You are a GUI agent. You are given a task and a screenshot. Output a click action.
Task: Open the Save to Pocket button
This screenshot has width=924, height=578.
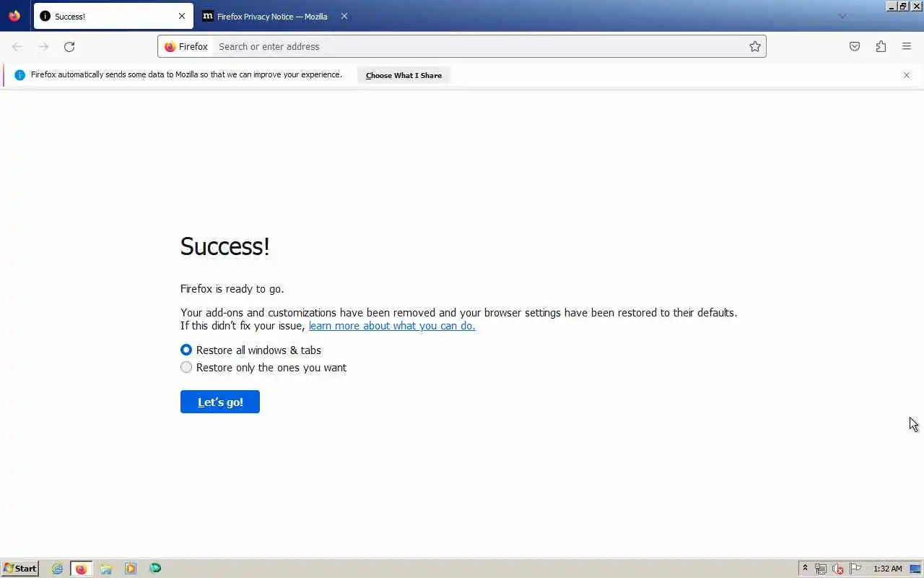855,46
